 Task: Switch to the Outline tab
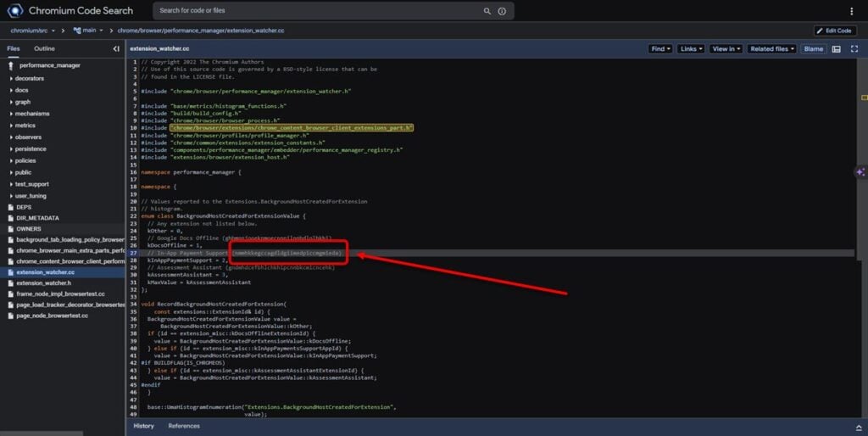click(44, 48)
